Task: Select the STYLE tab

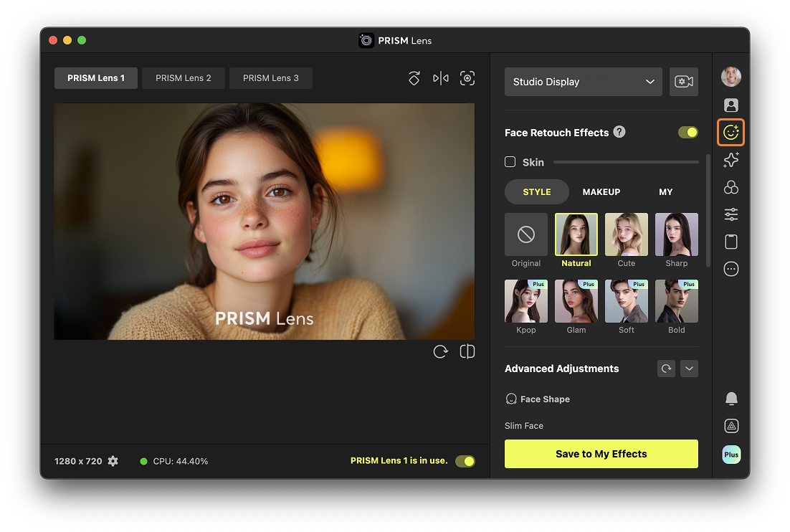Action: click(x=536, y=192)
